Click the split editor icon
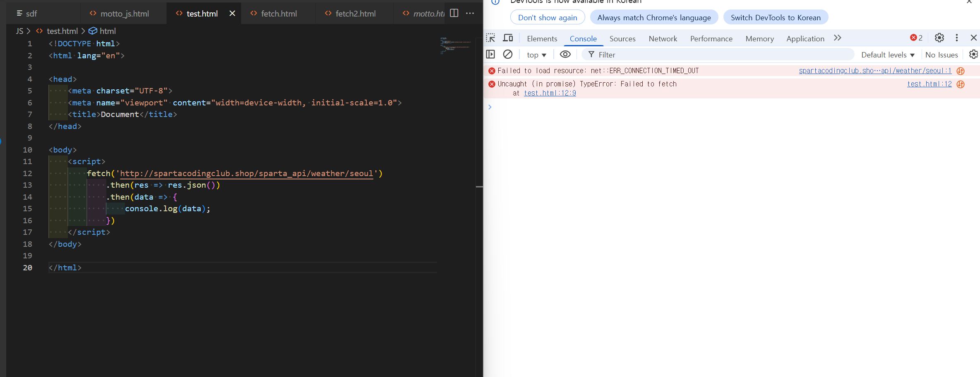The width and height of the screenshot is (980, 377). (454, 13)
